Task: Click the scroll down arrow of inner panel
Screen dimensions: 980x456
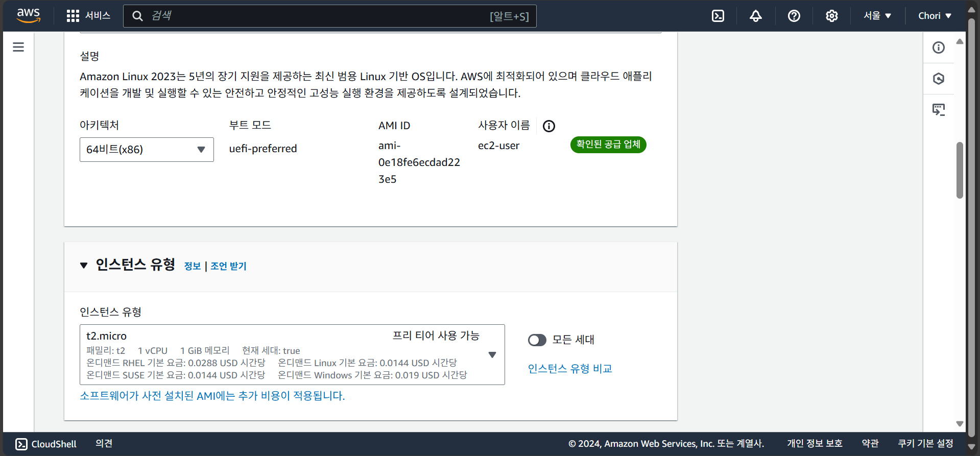Action: (x=960, y=424)
